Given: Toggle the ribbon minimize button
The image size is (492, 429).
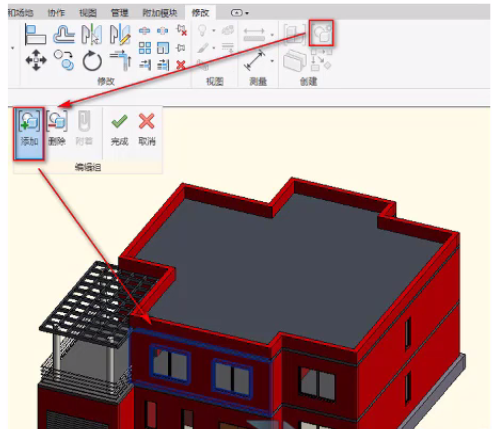Looking at the screenshot, I should point(237,13).
